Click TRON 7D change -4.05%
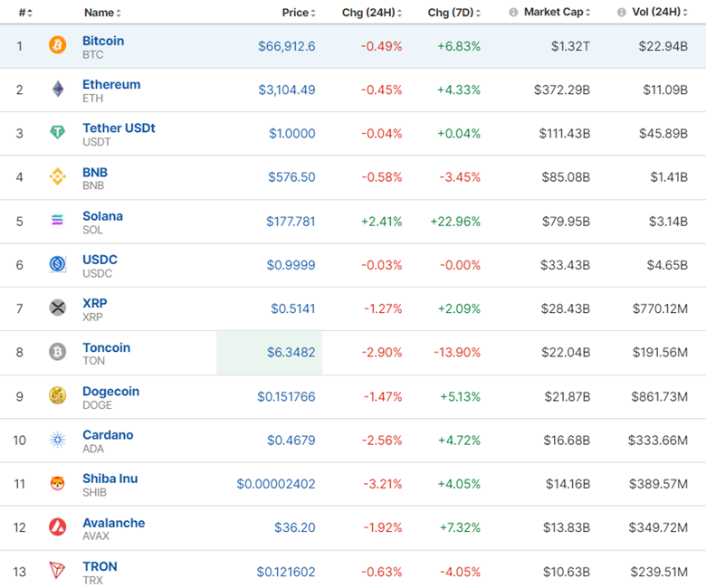 click(x=460, y=572)
